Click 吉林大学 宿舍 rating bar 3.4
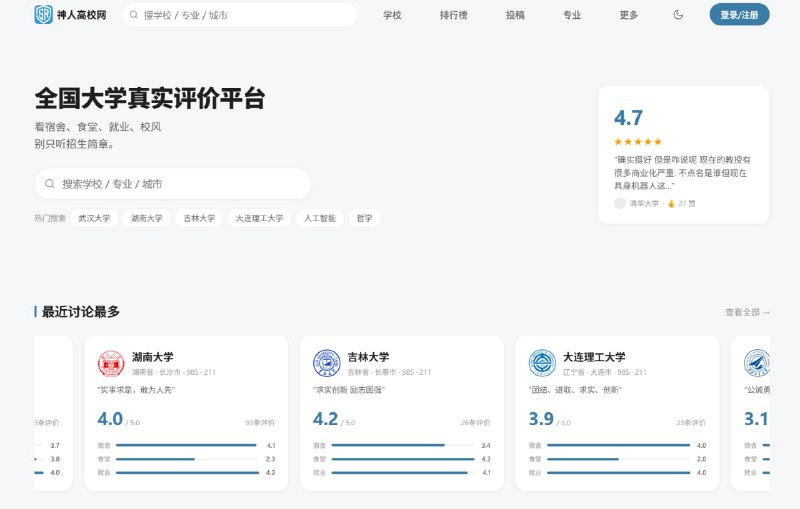800x509 pixels. click(402, 445)
